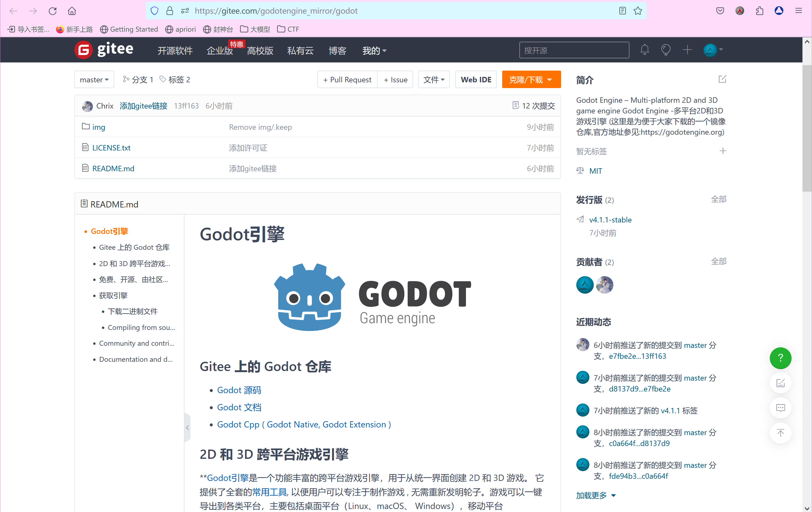Image resolution: width=812 pixels, height=512 pixels.
Task: Click the Godot 文档 link
Action: click(239, 407)
